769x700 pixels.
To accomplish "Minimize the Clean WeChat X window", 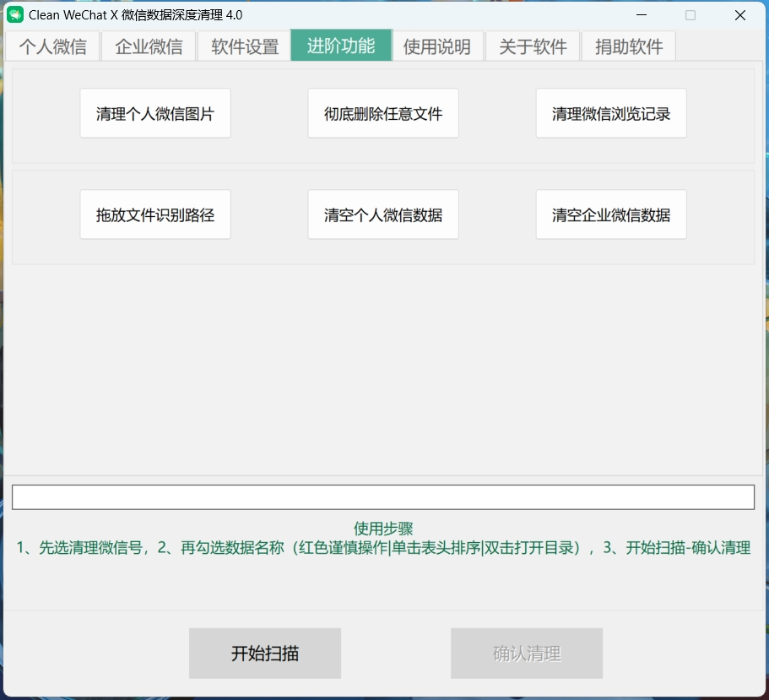I will click(642, 15).
